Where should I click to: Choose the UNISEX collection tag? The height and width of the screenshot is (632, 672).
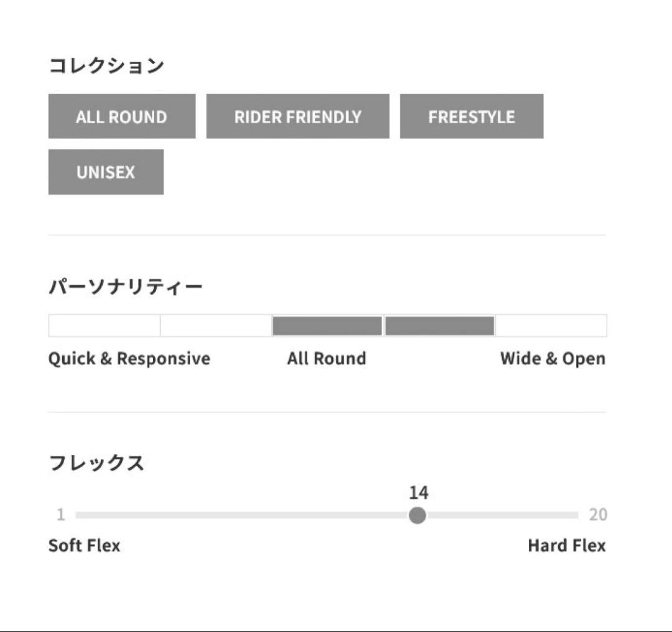point(106,172)
